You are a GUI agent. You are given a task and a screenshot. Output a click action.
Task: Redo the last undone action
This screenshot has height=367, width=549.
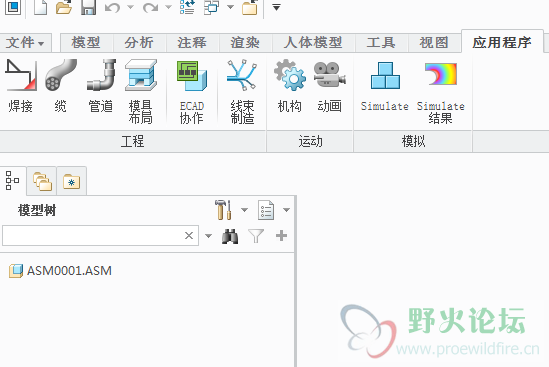pyautogui.click(x=151, y=7)
